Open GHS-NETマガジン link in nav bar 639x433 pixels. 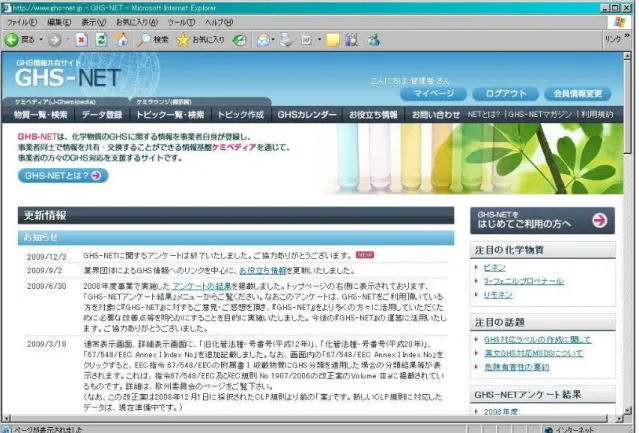[540, 114]
